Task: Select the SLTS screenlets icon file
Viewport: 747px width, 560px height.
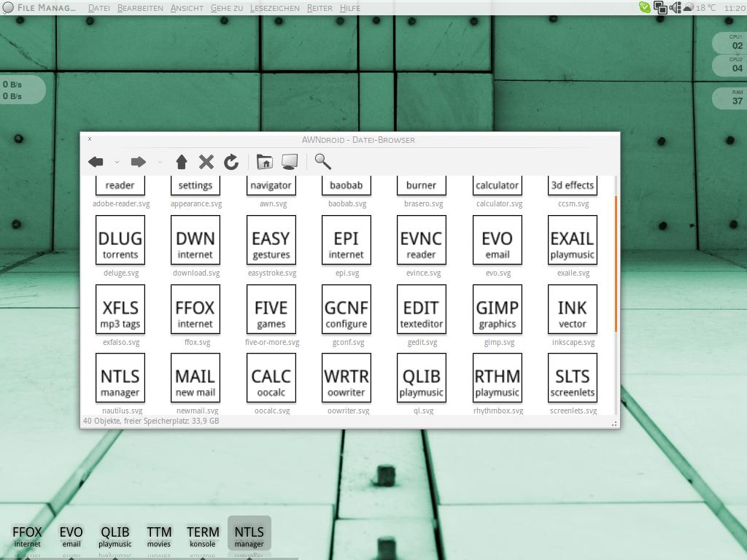Action: tap(573, 378)
